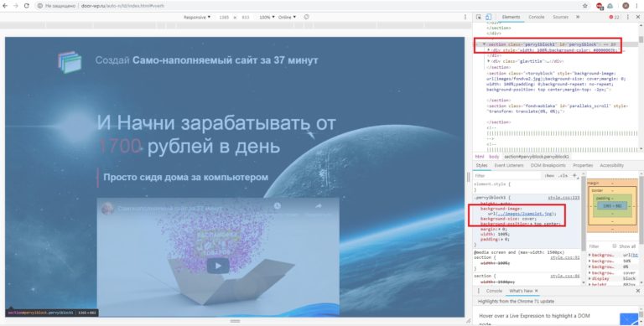Open the 100% zoom dropdown

(x=267, y=18)
